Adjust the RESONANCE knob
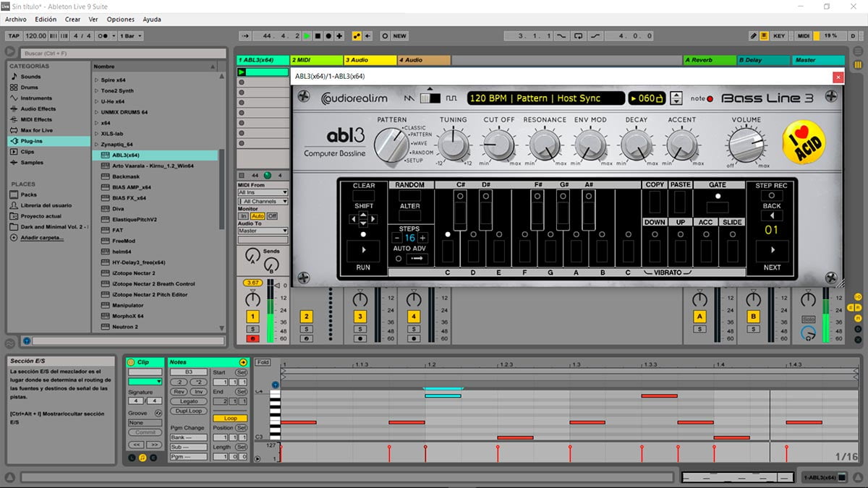 545,145
